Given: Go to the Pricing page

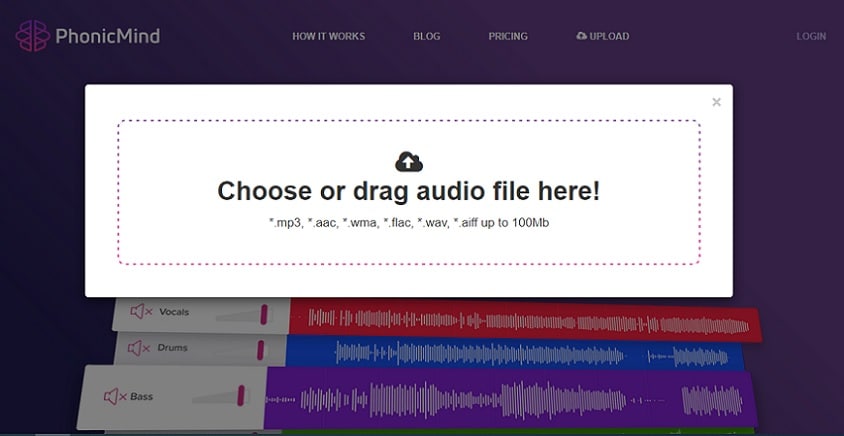Looking at the screenshot, I should click(x=508, y=36).
